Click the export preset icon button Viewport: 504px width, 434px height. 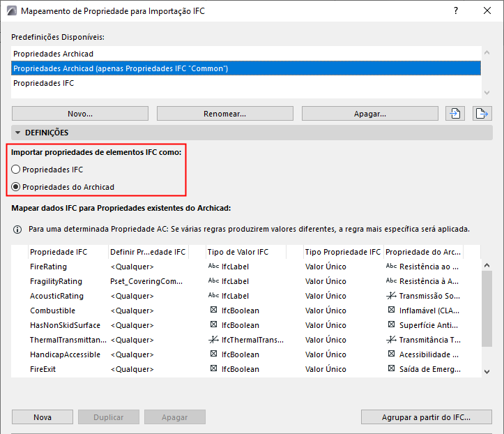482,114
